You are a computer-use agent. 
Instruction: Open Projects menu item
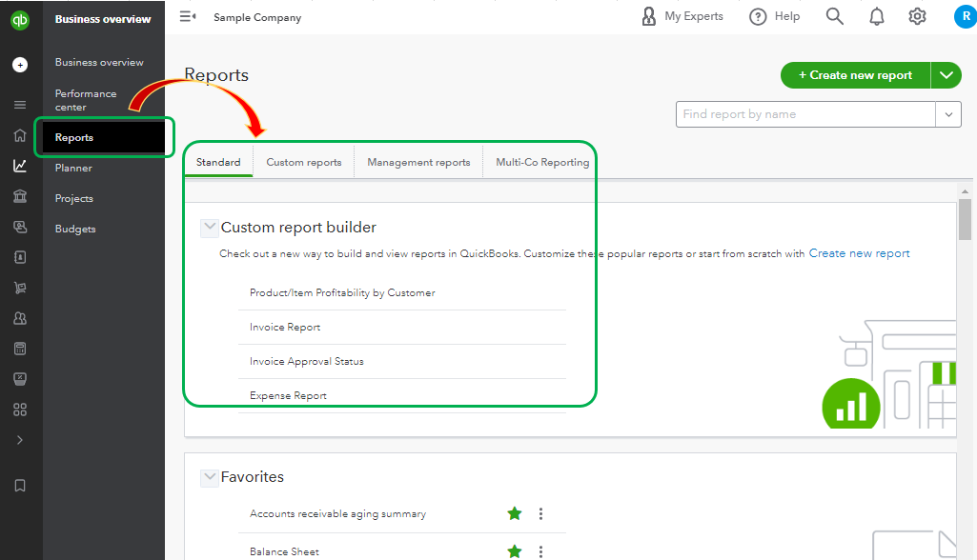point(73,199)
